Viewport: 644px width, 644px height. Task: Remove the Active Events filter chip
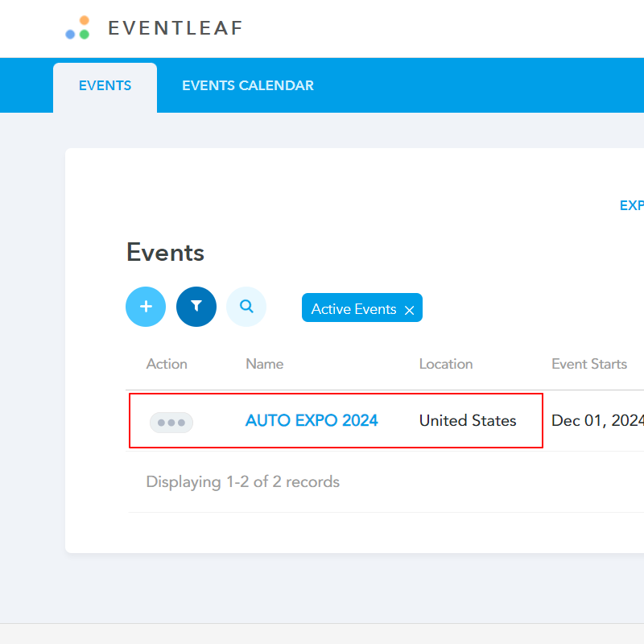point(409,310)
